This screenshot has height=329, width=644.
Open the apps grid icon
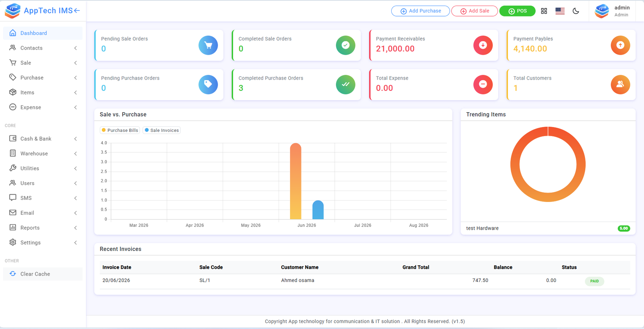pos(544,11)
